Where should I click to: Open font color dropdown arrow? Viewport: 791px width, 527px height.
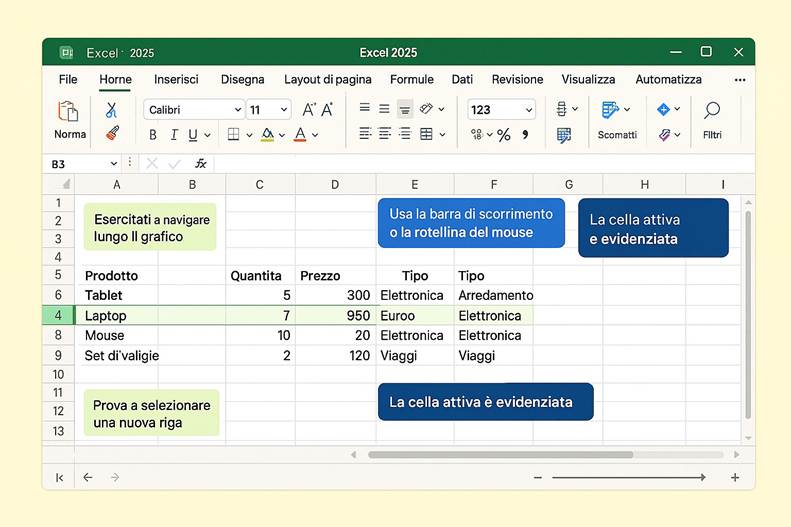(315, 135)
